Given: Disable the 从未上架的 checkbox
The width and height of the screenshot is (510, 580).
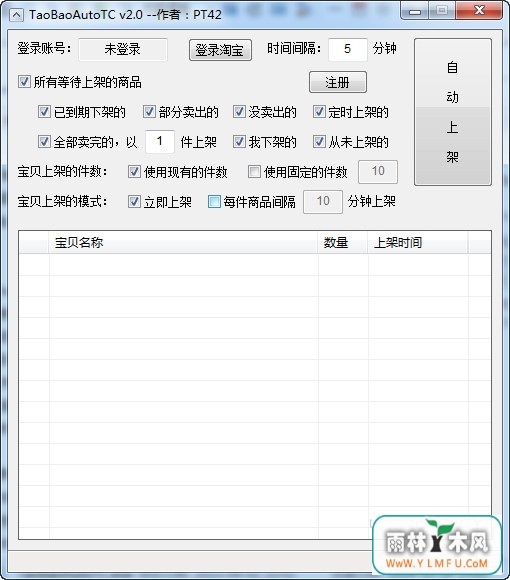Looking at the screenshot, I should [319, 142].
